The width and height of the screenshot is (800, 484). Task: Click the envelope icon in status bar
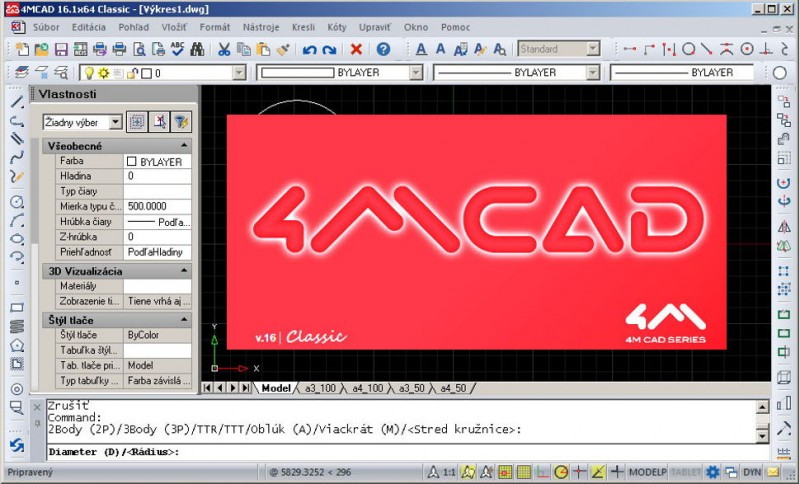773,472
